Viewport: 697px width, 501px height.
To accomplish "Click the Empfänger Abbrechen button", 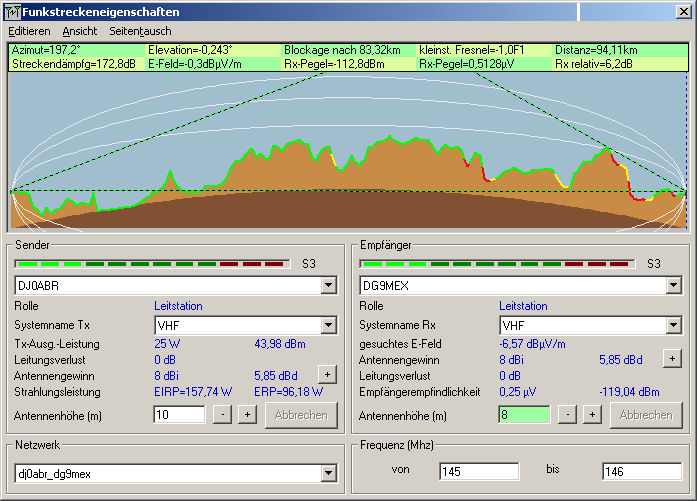I will 646,415.
